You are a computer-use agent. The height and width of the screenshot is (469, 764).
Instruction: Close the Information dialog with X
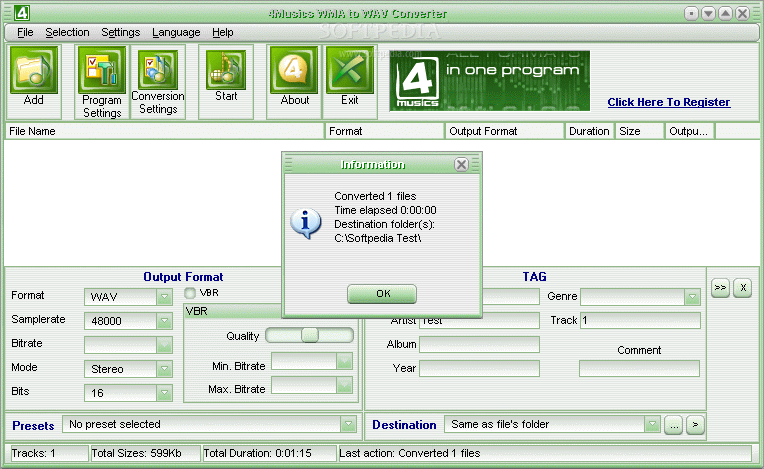[461, 165]
